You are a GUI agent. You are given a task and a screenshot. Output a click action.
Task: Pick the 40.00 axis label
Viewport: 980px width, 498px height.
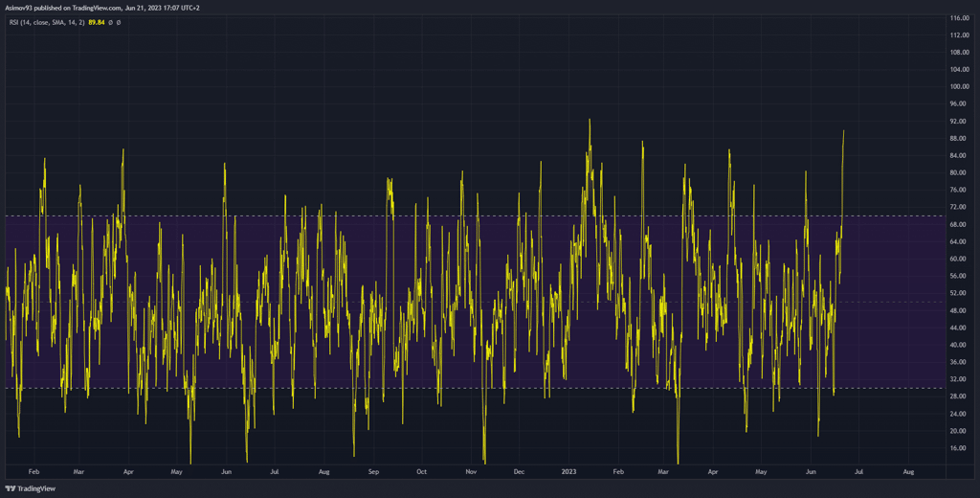959,345
